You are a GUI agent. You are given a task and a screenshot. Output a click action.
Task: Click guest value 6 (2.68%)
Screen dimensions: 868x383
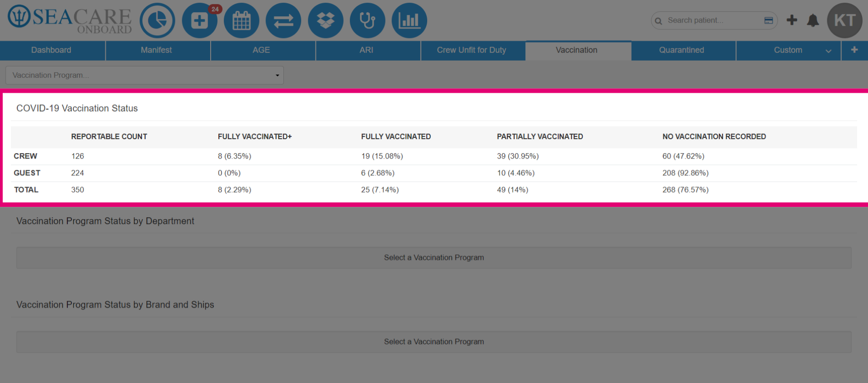(378, 173)
